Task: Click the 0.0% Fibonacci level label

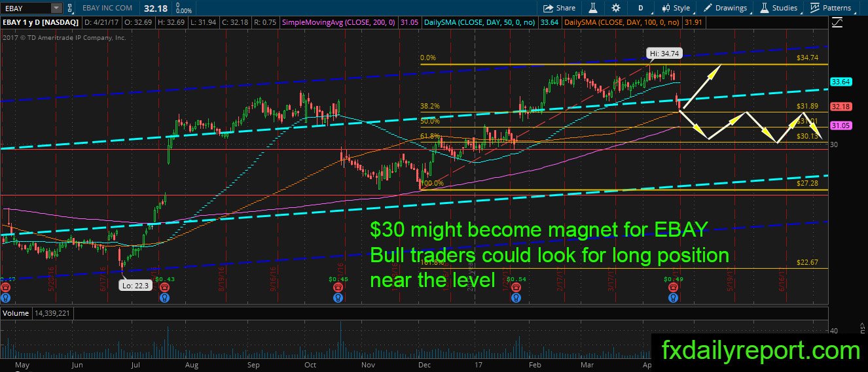Action: (x=428, y=58)
